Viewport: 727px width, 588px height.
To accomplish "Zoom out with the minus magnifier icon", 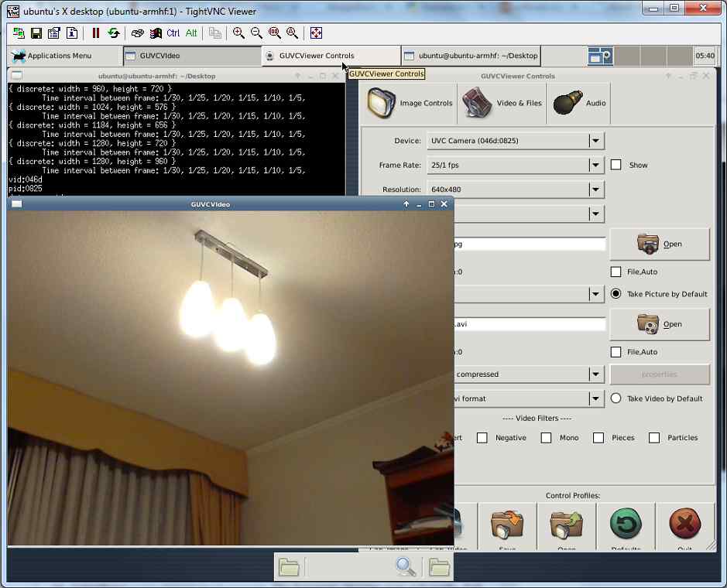I will [256, 33].
